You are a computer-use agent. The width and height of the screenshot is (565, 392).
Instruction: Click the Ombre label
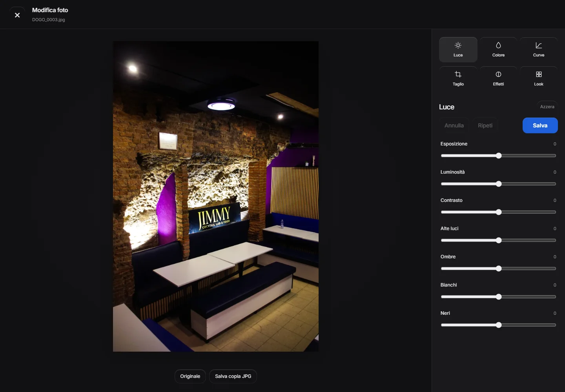448,257
